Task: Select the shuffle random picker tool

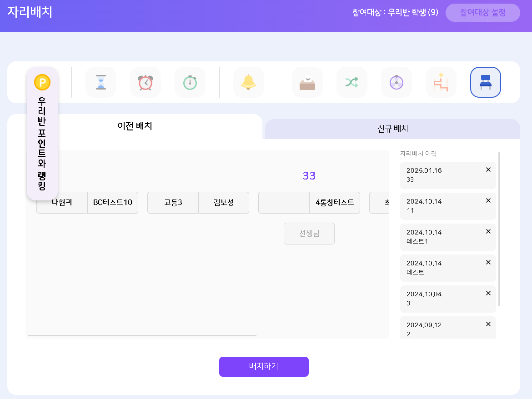Action: tap(352, 82)
